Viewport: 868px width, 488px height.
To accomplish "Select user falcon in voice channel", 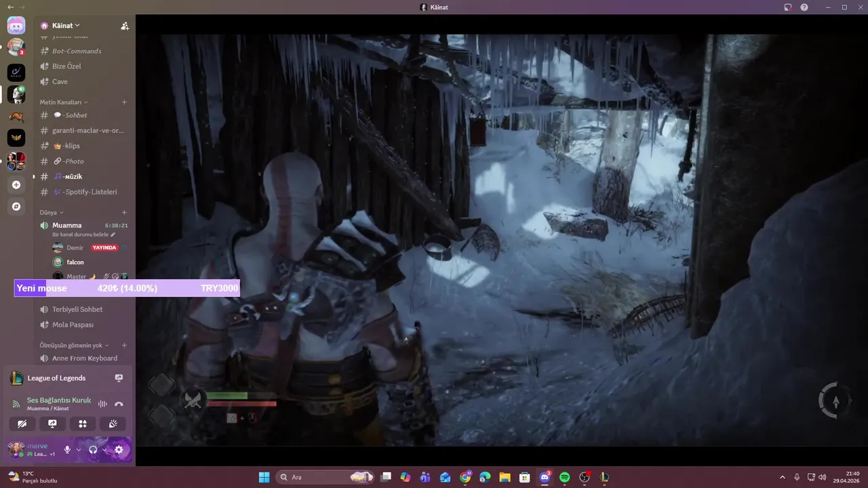I will tap(75, 262).
